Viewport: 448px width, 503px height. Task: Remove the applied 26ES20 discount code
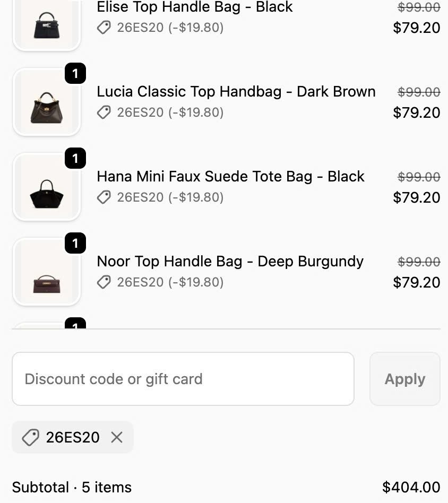click(x=117, y=437)
